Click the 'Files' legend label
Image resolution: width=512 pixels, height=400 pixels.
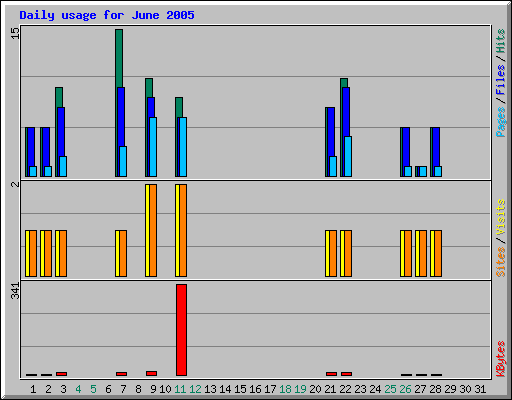[x=501, y=79]
